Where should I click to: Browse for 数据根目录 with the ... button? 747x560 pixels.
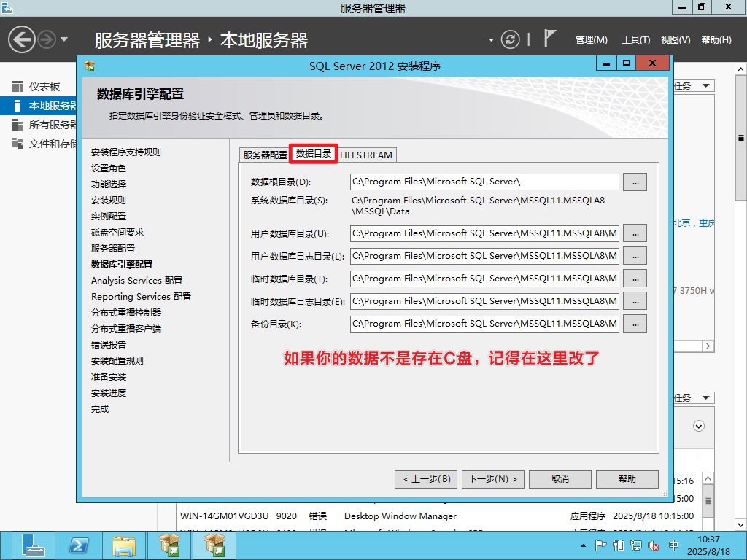635,182
